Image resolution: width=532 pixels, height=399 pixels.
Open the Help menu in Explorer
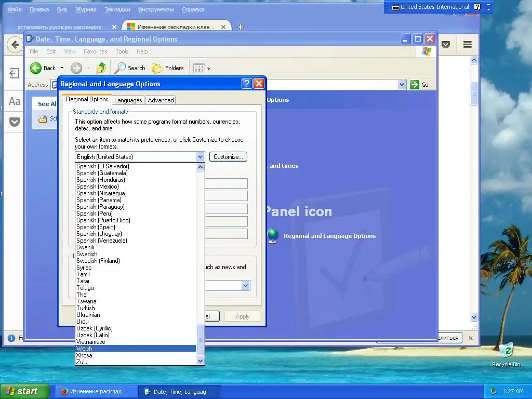pyautogui.click(x=142, y=51)
